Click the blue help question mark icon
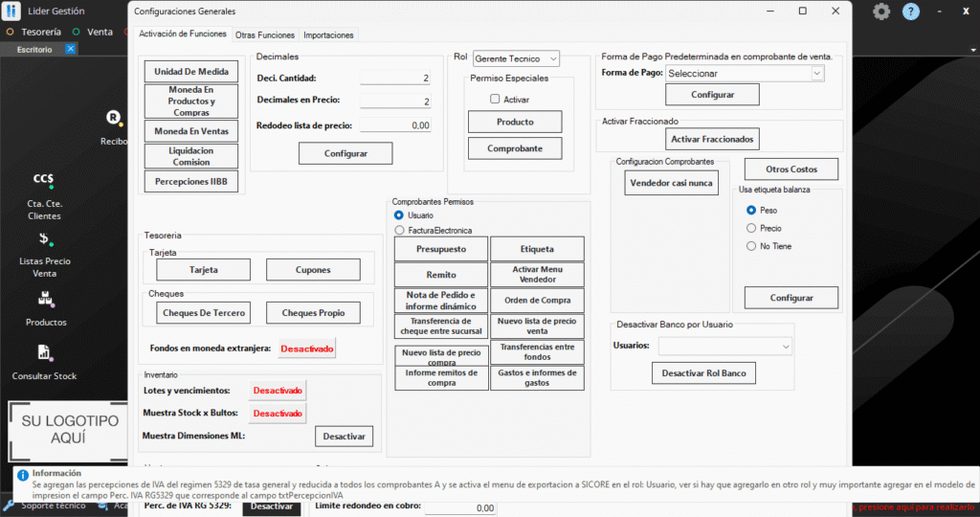Screen dimensions: 980x517 (x=911, y=11)
